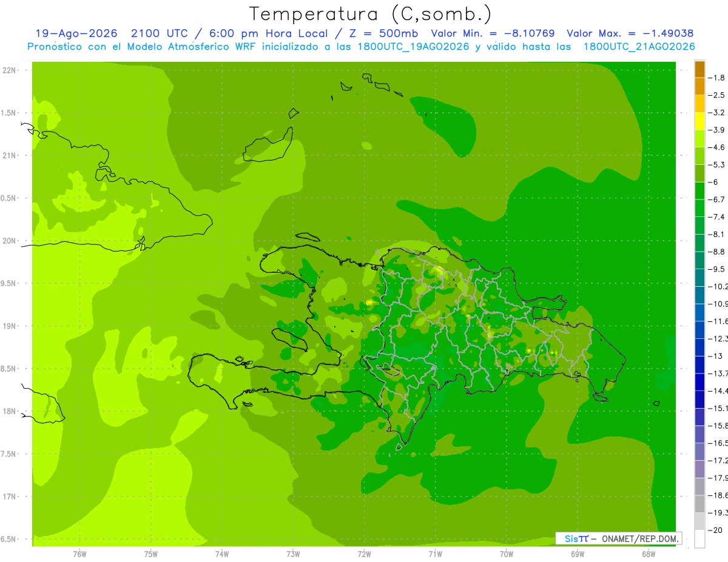Click the 22N latitude label
The height and width of the screenshot is (562, 728).
9,70
